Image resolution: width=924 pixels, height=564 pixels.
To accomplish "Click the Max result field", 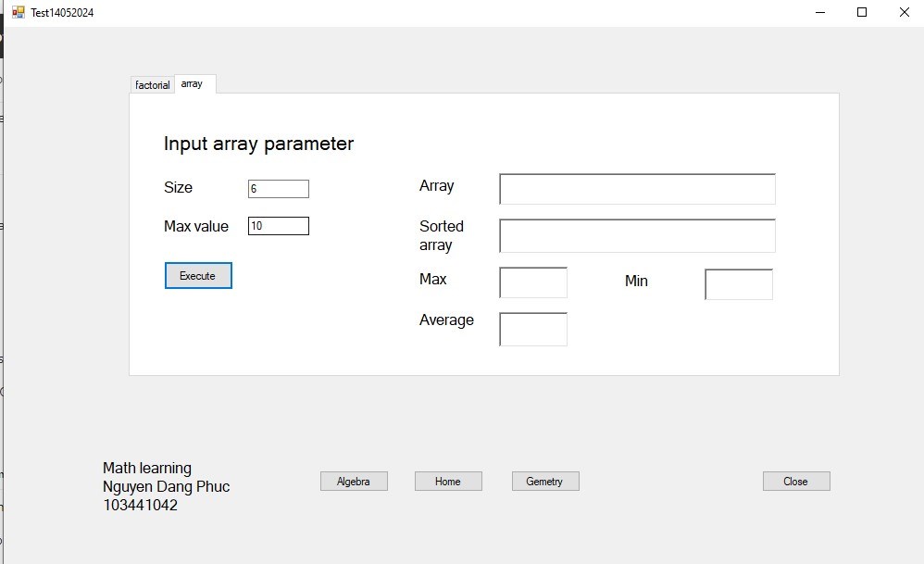I will tap(533, 283).
